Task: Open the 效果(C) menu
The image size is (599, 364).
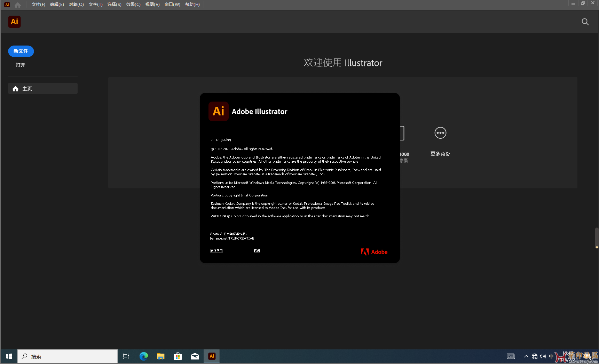Action: point(133,5)
